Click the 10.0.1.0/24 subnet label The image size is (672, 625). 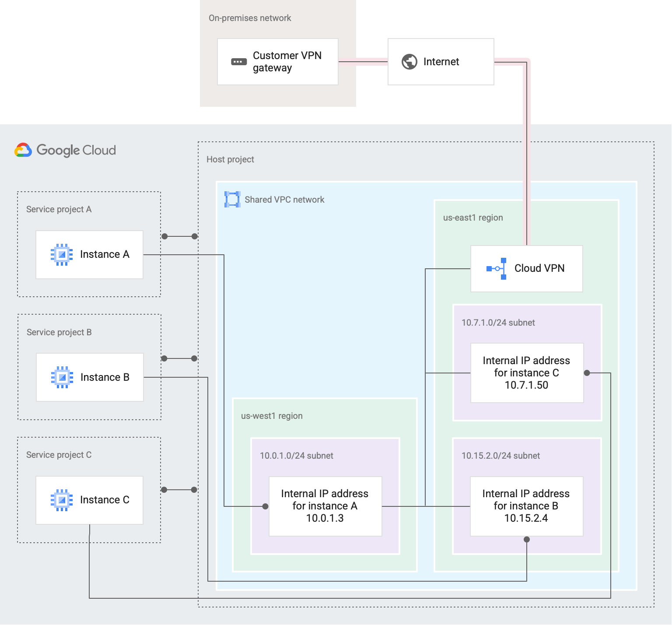click(296, 456)
